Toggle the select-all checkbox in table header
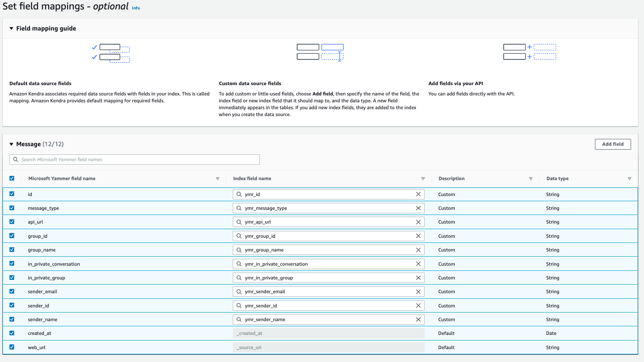Screen dimensions: 644x362 click(12, 178)
